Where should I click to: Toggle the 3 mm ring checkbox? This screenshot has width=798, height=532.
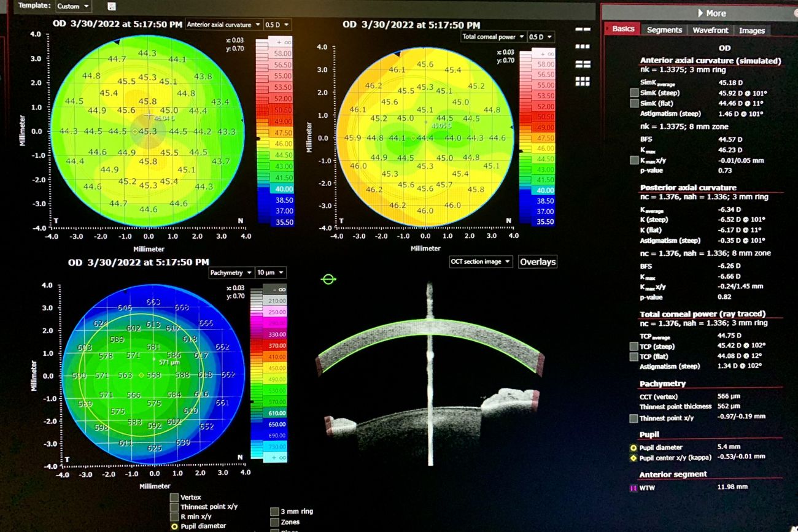[x=274, y=511]
